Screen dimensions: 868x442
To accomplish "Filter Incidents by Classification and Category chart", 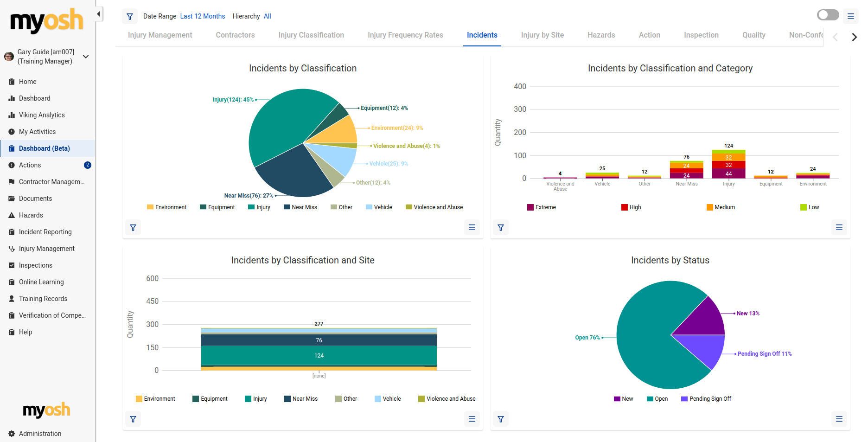I will pyautogui.click(x=501, y=227).
